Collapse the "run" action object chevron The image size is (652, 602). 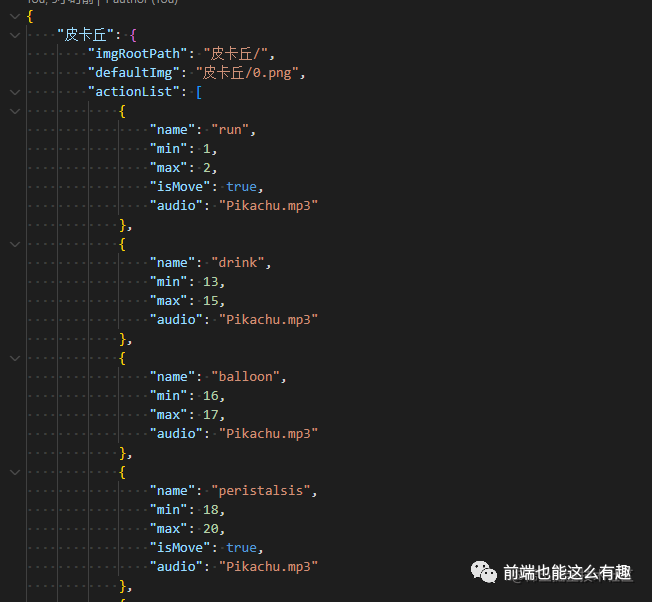pyautogui.click(x=15, y=111)
